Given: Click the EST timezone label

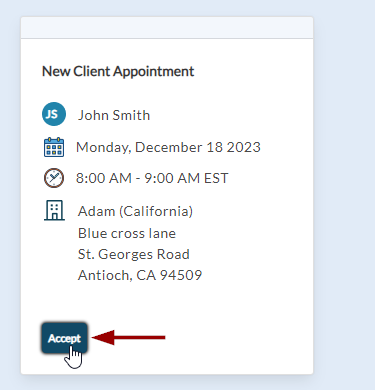Looking at the screenshot, I should point(216,178).
